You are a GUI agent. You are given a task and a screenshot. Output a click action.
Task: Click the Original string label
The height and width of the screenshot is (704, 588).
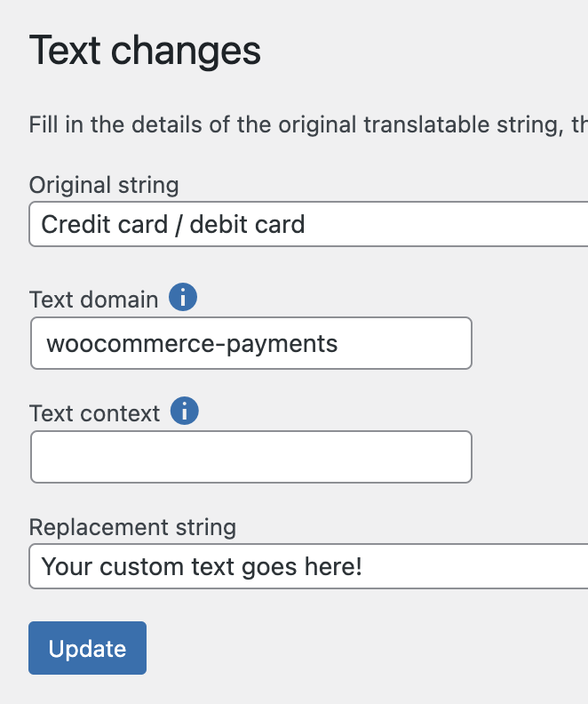(104, 185)
